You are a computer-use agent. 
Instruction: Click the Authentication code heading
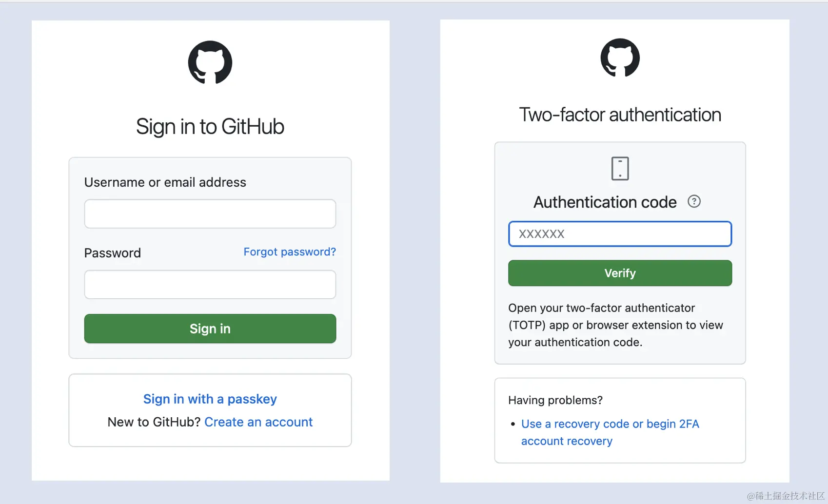point(605,202)
